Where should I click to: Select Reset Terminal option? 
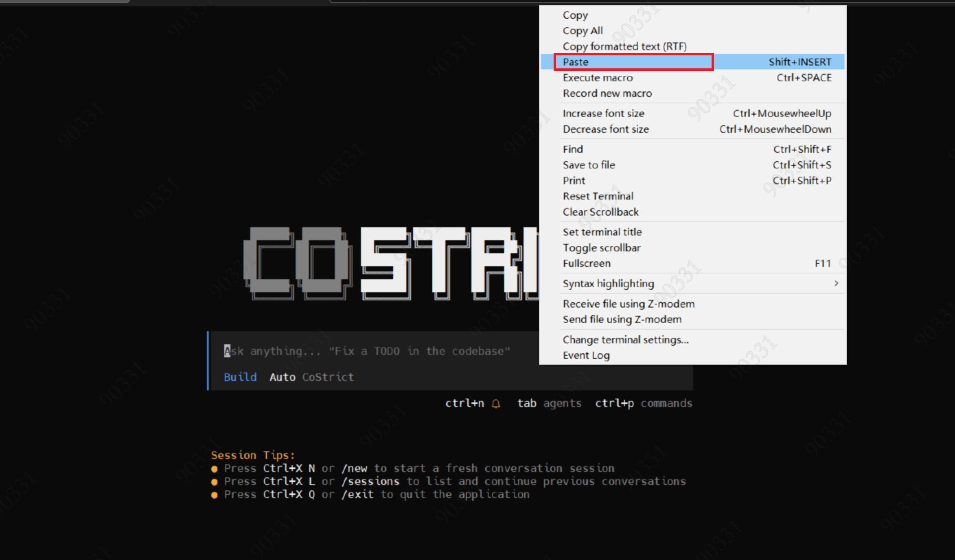pos(598,196)
